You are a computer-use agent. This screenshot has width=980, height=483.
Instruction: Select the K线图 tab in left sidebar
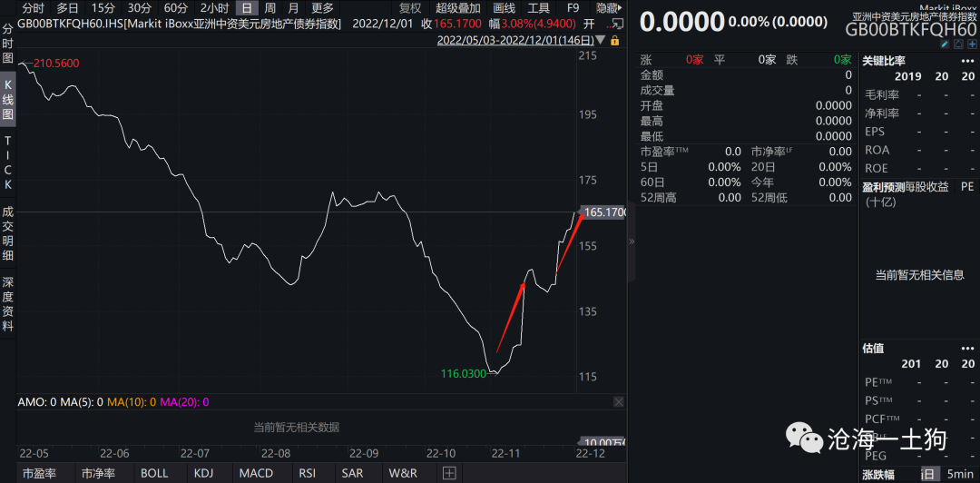(x=8, y=101)
